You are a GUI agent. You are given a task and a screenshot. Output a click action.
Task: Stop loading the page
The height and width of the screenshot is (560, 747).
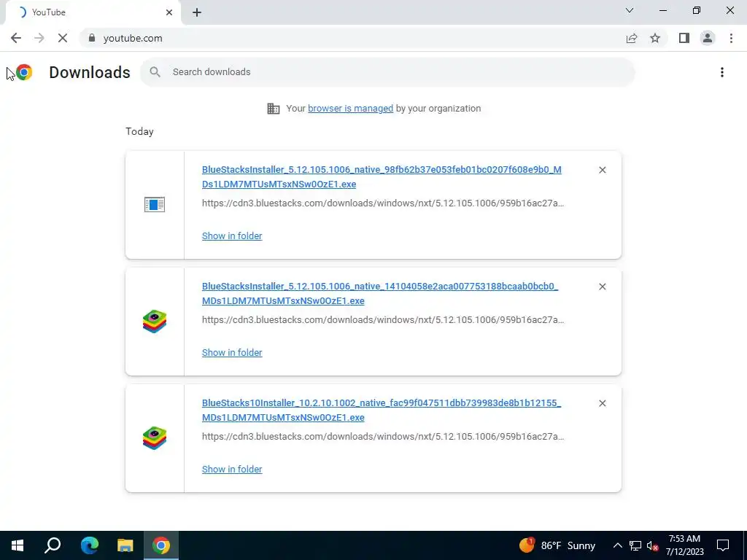(63, 38)
